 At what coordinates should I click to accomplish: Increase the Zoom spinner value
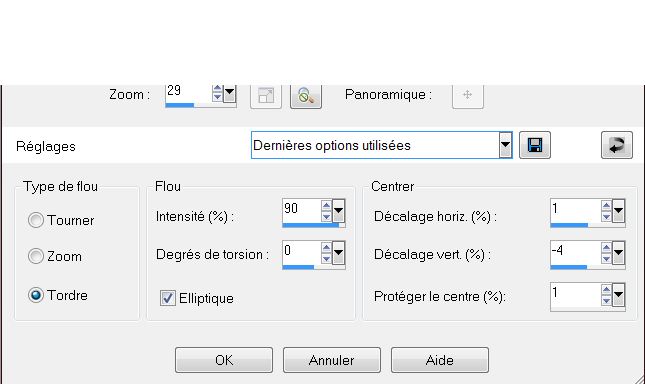pos(217,89)
